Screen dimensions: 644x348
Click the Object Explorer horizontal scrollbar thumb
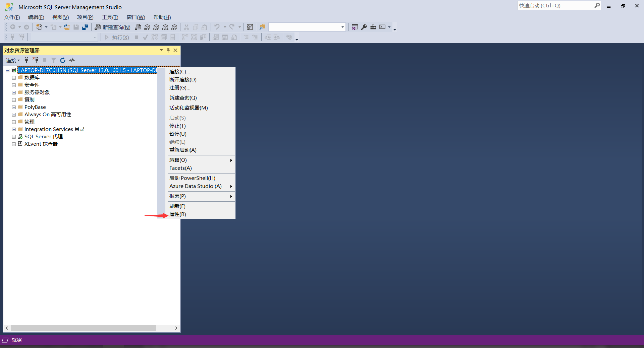coord(83,328)
